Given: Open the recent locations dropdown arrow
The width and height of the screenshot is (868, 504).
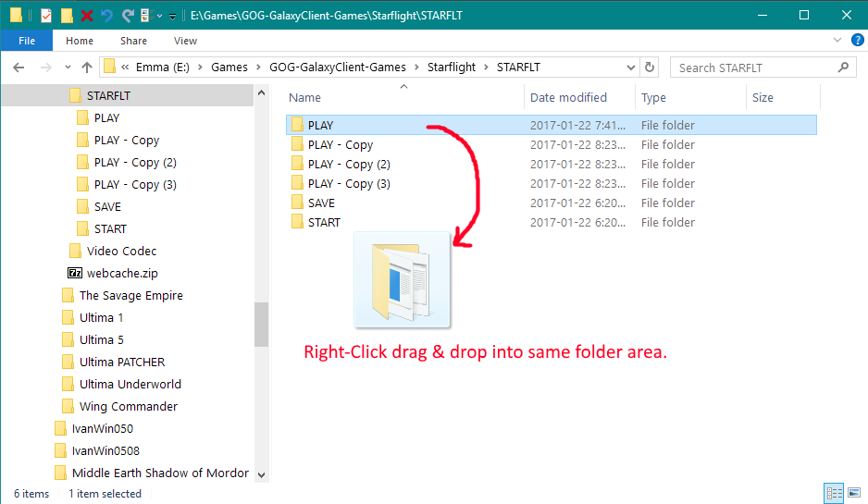Looking at the screenshot, I should coord(68,68).
